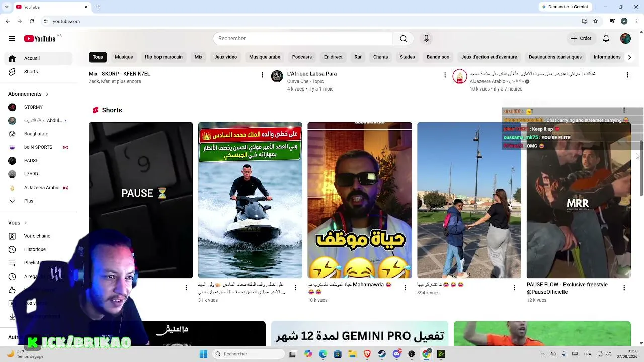Viewport: 644px width, 362px height.
Task: Click the YouTube logo
Action: click(x=40, y=39)
